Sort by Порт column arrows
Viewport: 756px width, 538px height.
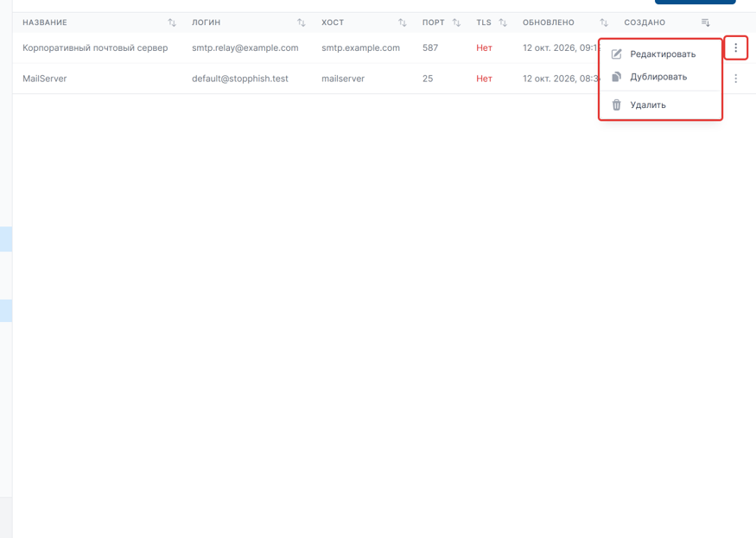coord(456,22)
